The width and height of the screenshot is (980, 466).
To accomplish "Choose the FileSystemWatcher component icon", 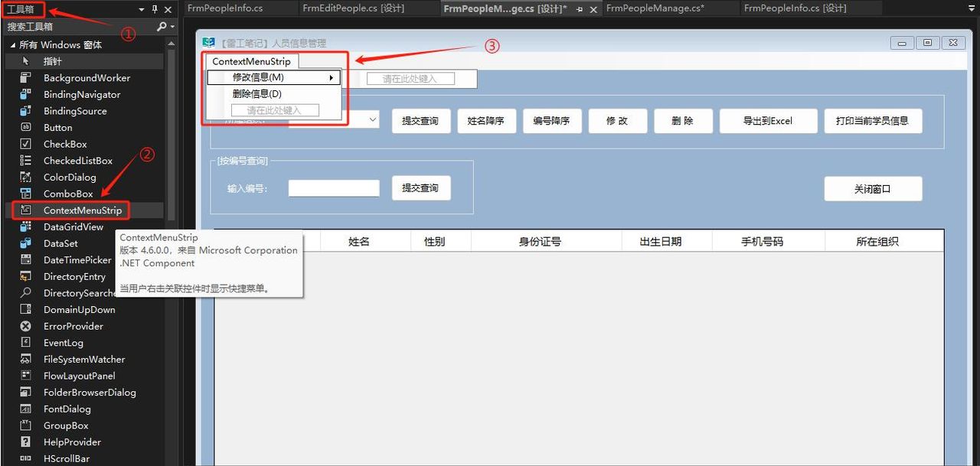I will pos(26,360).
